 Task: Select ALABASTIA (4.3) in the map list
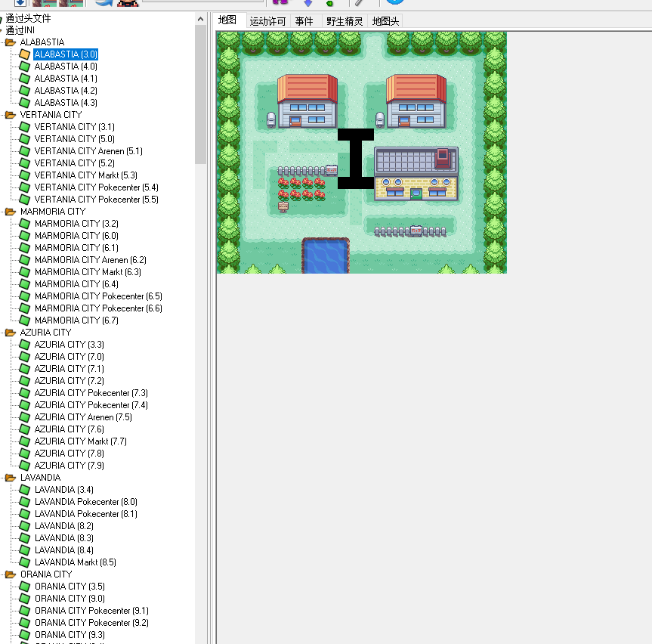[x=66, y=102]
